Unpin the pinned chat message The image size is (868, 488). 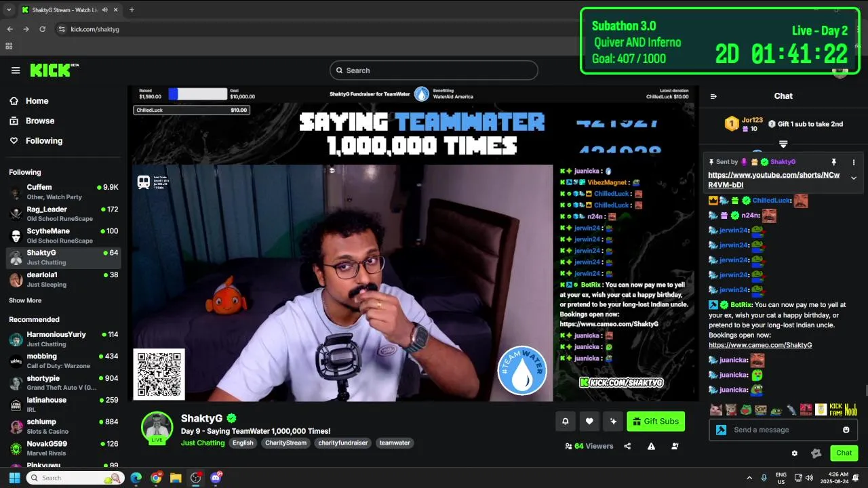(834, 162)
